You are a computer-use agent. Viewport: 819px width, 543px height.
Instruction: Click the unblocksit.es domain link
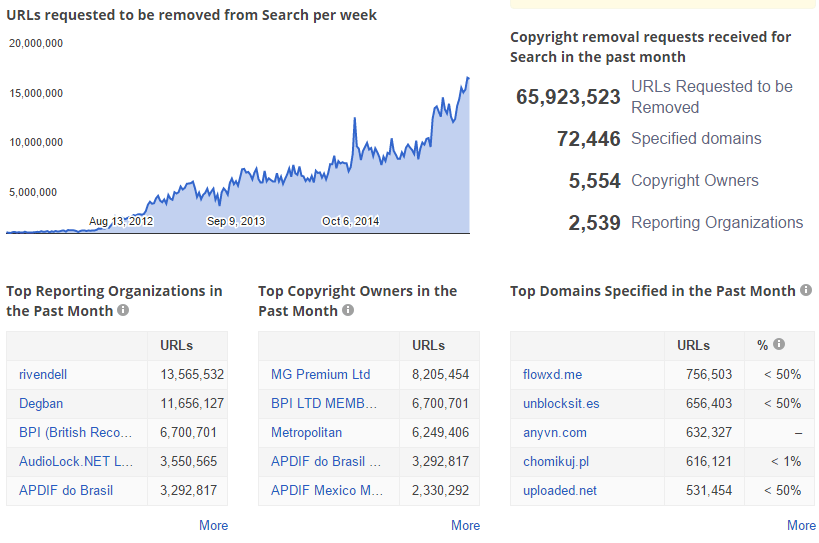point(561,403)
